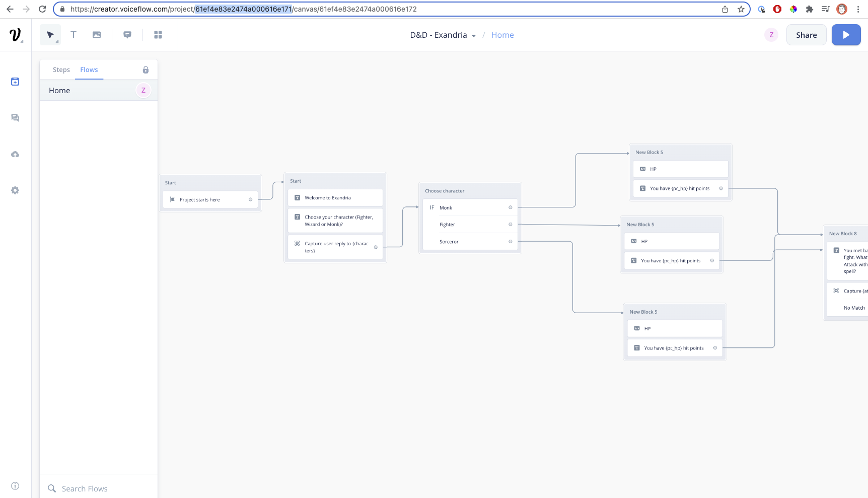Screen dimensions: 868x498
Task: Expand the selection tool options via its corner arrow
Action: tap(57, 40)
